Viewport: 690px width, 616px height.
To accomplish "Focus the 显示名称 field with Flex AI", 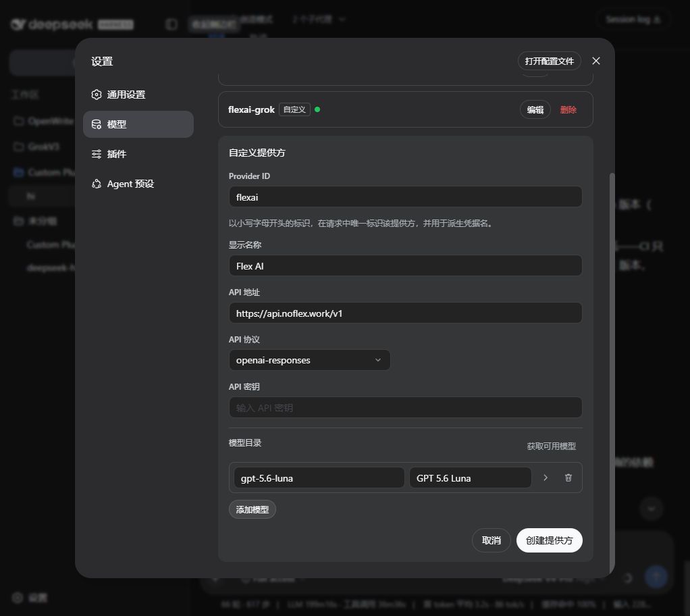I will pos(405,265).
